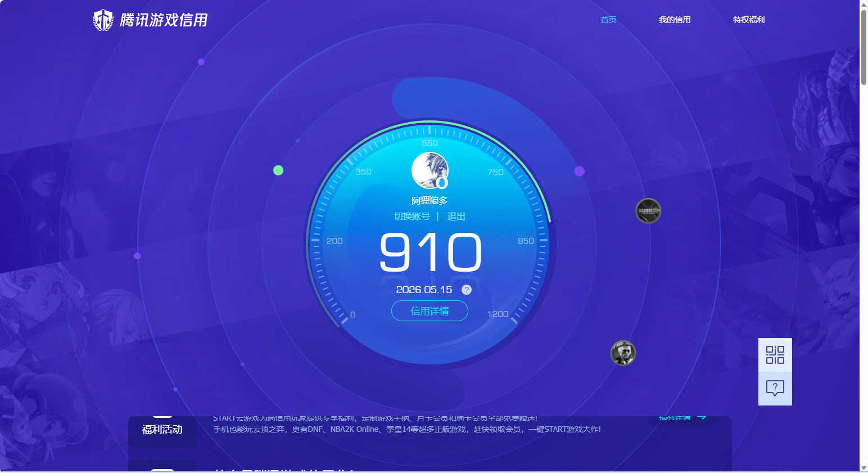
Task: Click the credit score 910
Action: pos(431,253)
